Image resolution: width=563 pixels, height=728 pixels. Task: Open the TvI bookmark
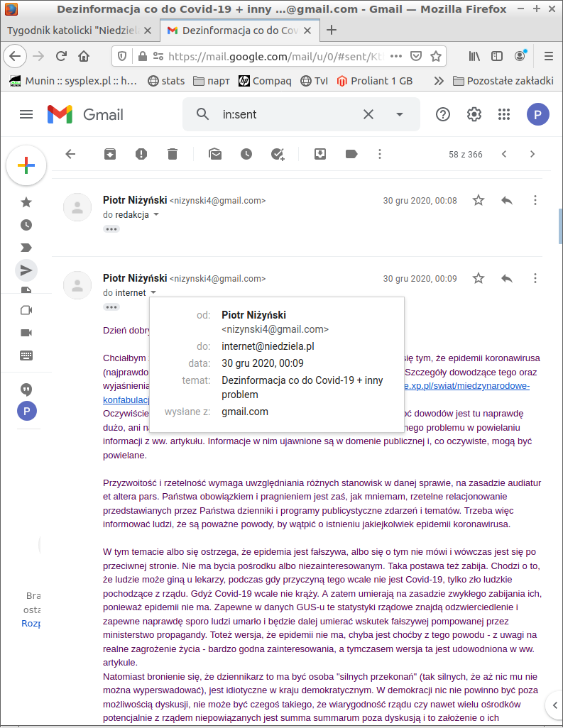pos(314,81)
